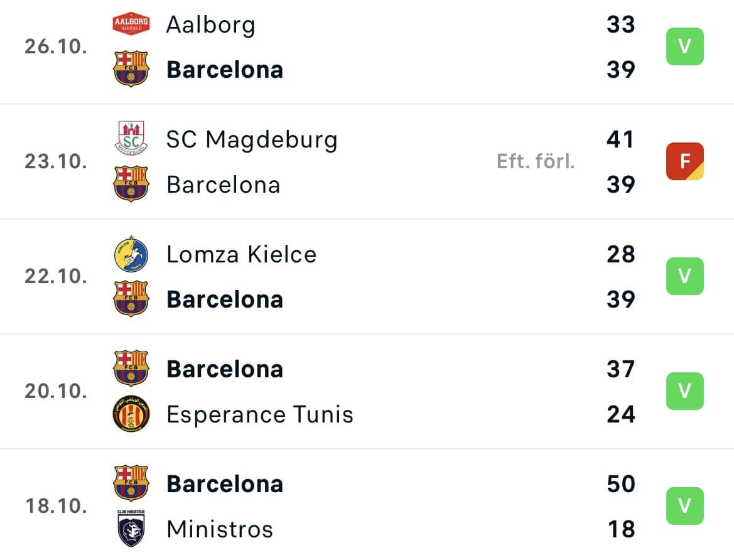The height and width of the screenshot is (560, 734).
Task: Select the Ministros team name
Action: pos(220,530)
